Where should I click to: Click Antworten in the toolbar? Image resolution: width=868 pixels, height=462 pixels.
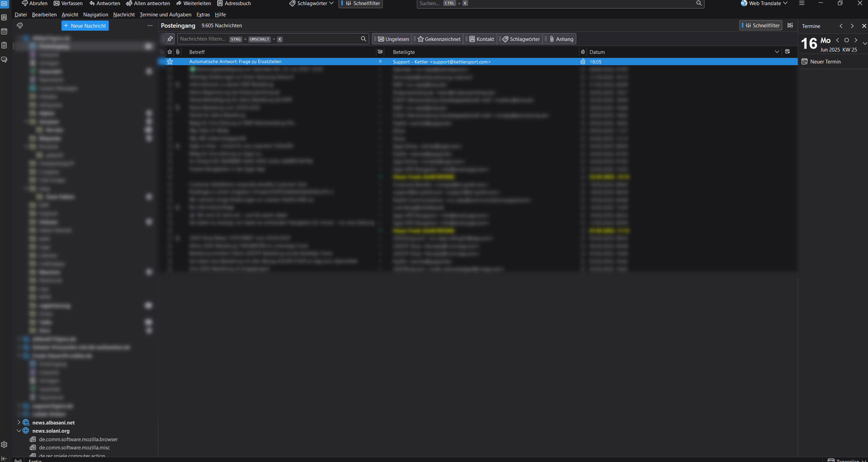105,3
